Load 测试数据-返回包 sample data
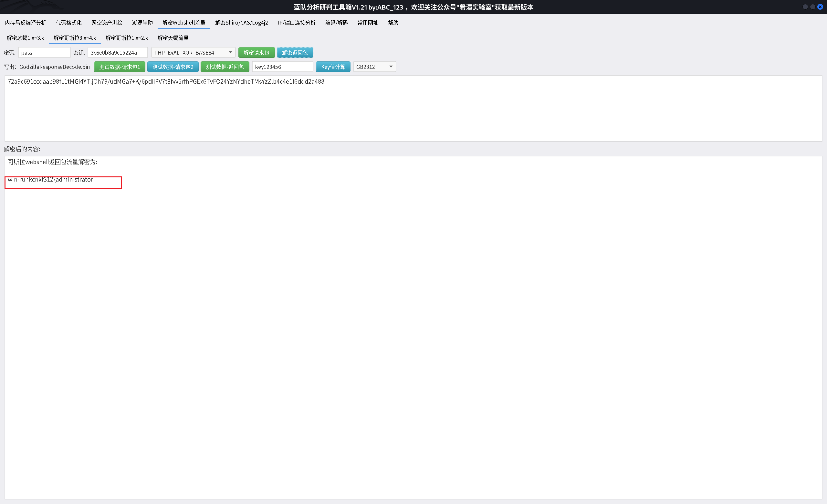Image resolution: width=827 pixels, height=504 pixels. coord(225,67)
